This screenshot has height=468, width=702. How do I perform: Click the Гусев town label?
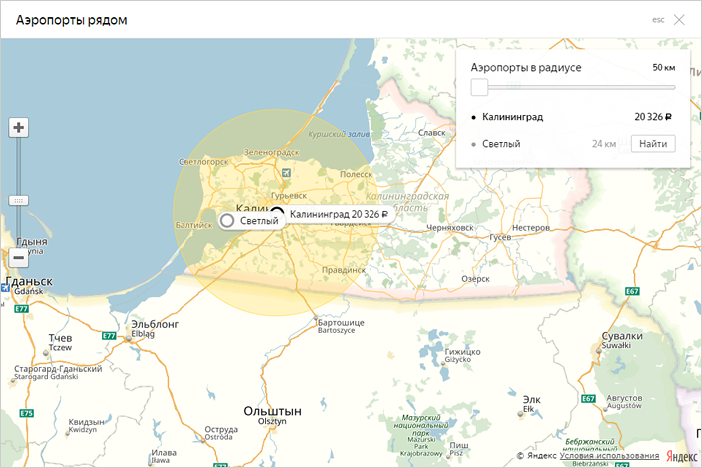[x=500, y=237]
